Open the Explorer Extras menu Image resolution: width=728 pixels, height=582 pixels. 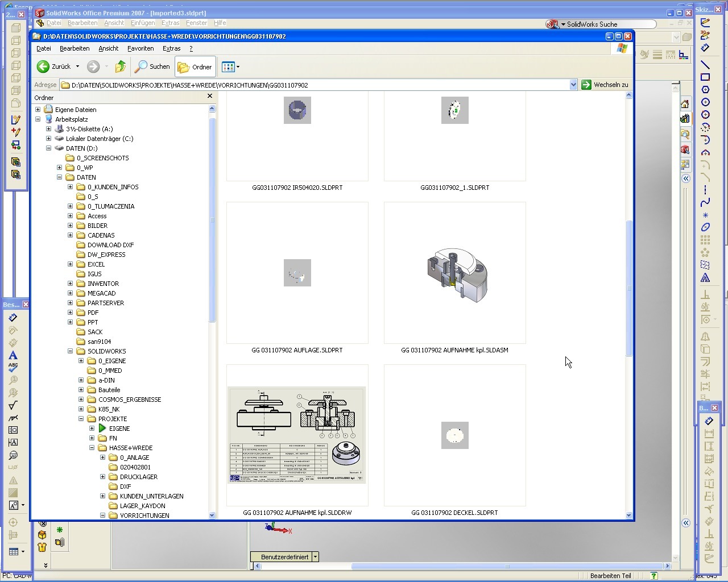(x=172, y=48)
